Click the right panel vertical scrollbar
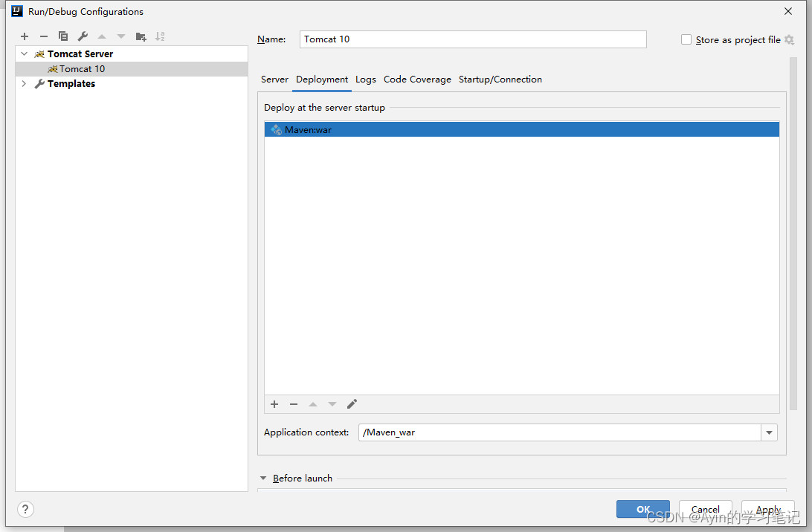This screenshot has height=532, width=812. 793,233
